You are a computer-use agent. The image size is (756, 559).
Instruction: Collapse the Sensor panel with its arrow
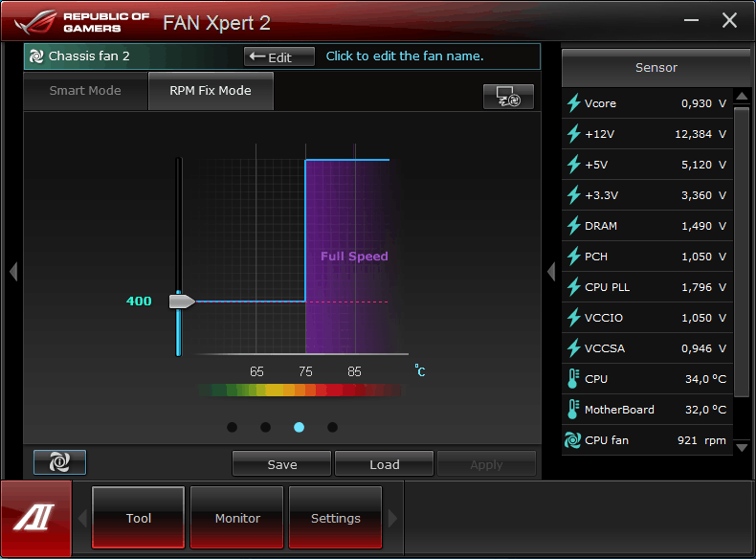click(551, 271)
